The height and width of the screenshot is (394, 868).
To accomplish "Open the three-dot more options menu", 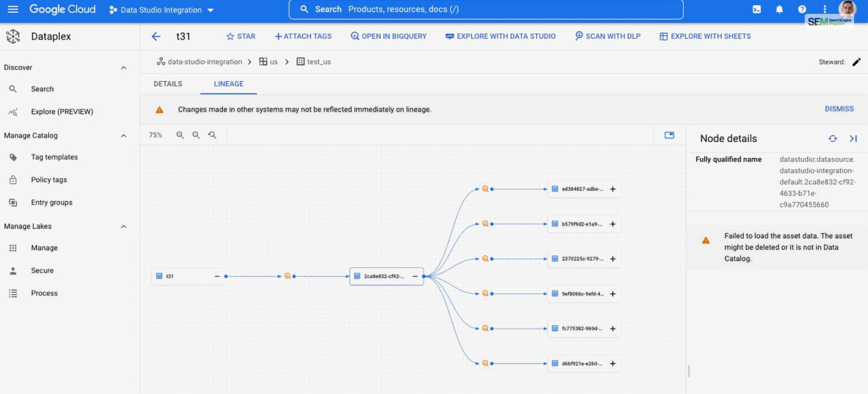I will (825, 10).
